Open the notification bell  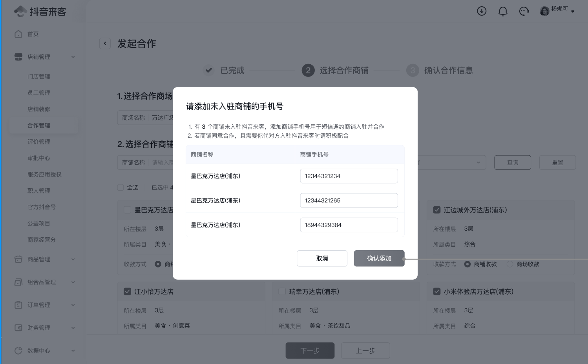(503, 11)
